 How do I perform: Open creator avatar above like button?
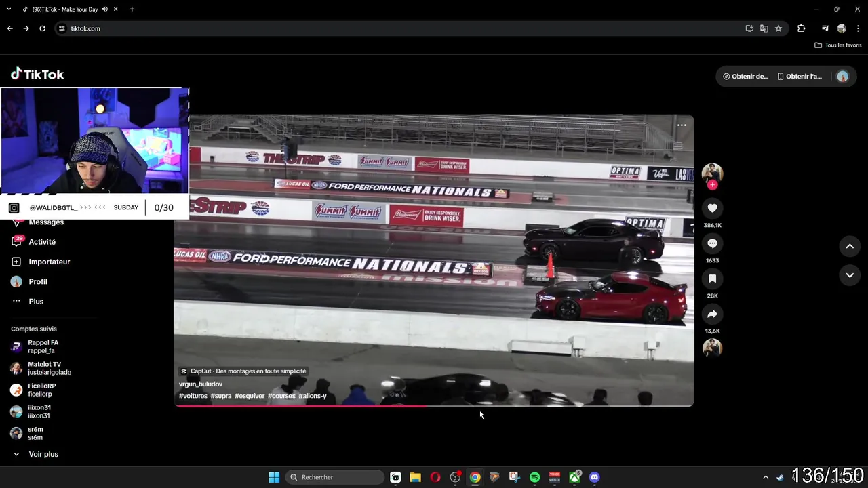coord(712,173)
